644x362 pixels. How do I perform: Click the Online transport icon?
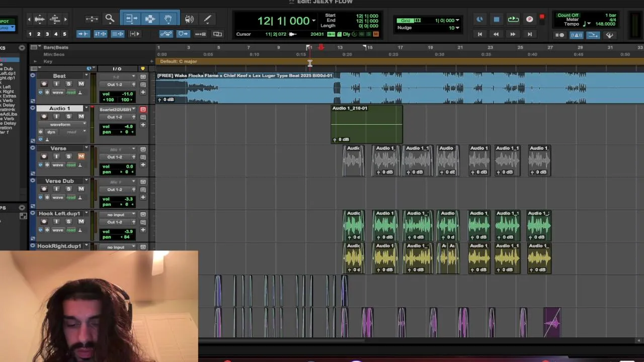tap(479, 19)
